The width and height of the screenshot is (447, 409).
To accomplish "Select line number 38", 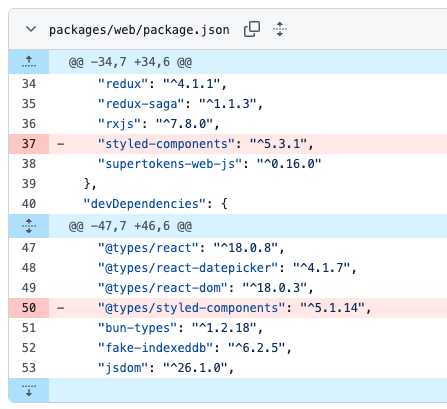I will (29, 164).
